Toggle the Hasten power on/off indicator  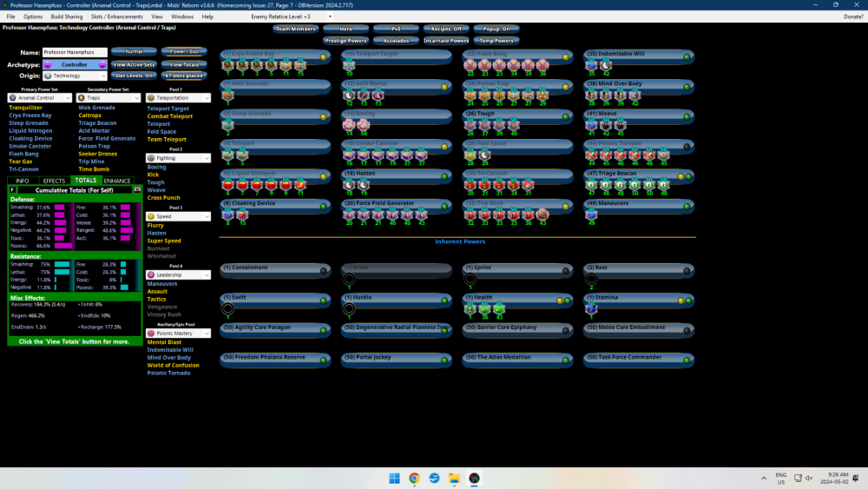click(444, 176)
